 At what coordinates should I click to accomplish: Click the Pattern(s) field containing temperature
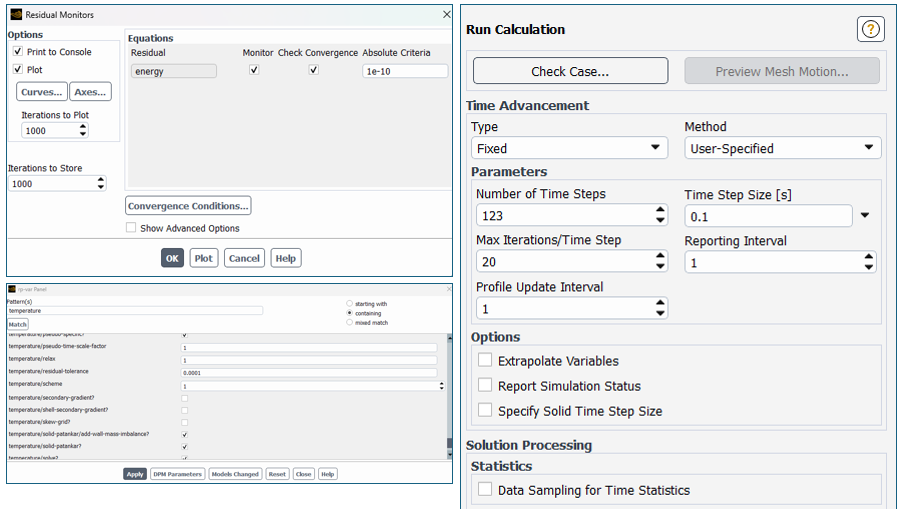(135, 311)
